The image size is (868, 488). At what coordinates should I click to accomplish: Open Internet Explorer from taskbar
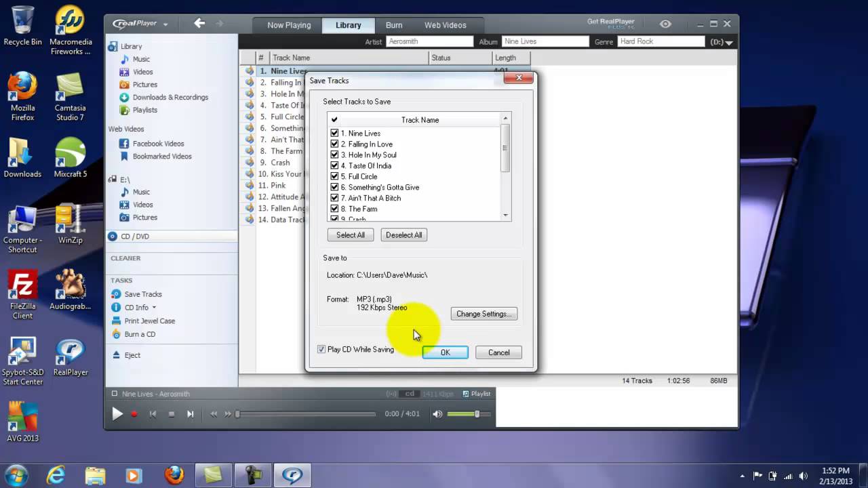point(57,475)
